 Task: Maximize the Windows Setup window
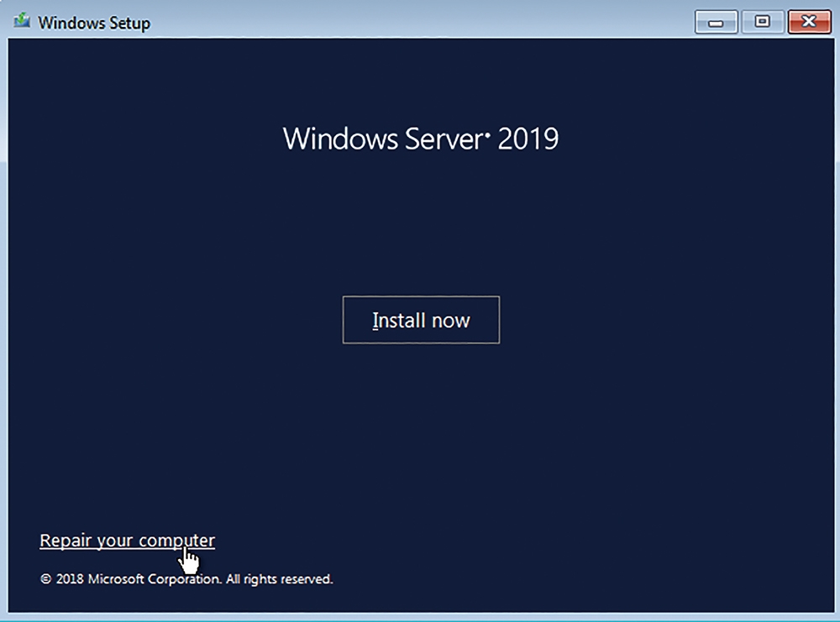763,23
